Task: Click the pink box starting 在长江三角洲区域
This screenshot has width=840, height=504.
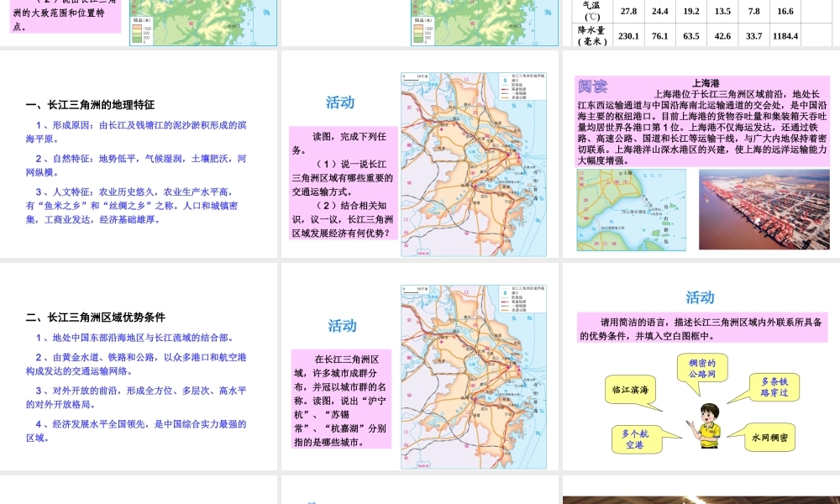Action: tap(341, 399)
